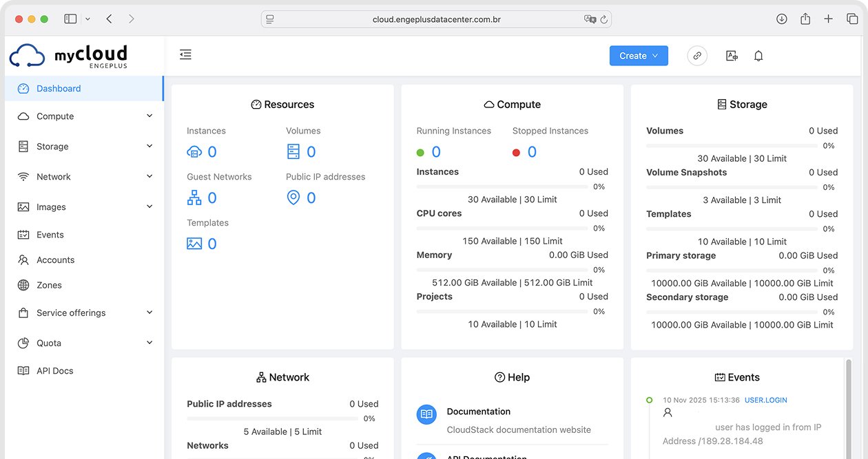Open Events menu item
Viewport: 868px width, 459px height.
[x=84, y=235]
